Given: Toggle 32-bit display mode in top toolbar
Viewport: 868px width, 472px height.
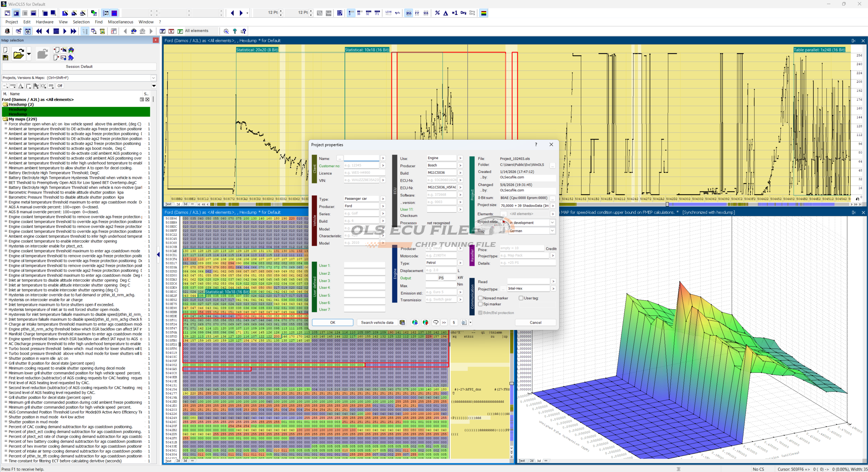Looking at the screenshot, I should pos(368,13).
